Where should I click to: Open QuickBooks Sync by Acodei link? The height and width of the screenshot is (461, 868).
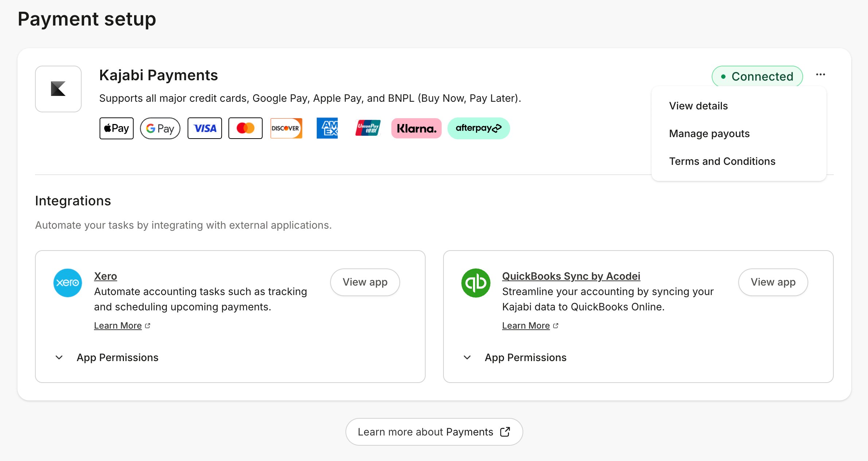pyautogui.click(x=571, y=276)
